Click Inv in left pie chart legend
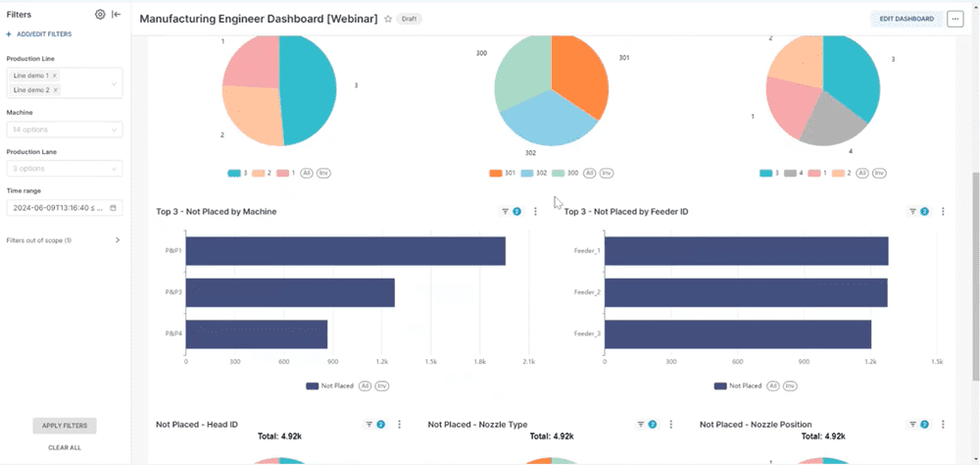The image size is (980, 465). 323,174
